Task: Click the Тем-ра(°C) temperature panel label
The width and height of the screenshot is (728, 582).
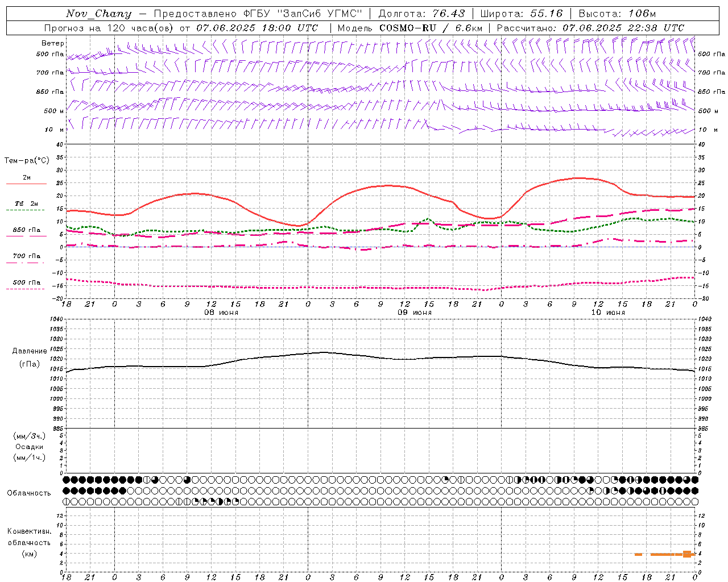Action: pos(27,161)
